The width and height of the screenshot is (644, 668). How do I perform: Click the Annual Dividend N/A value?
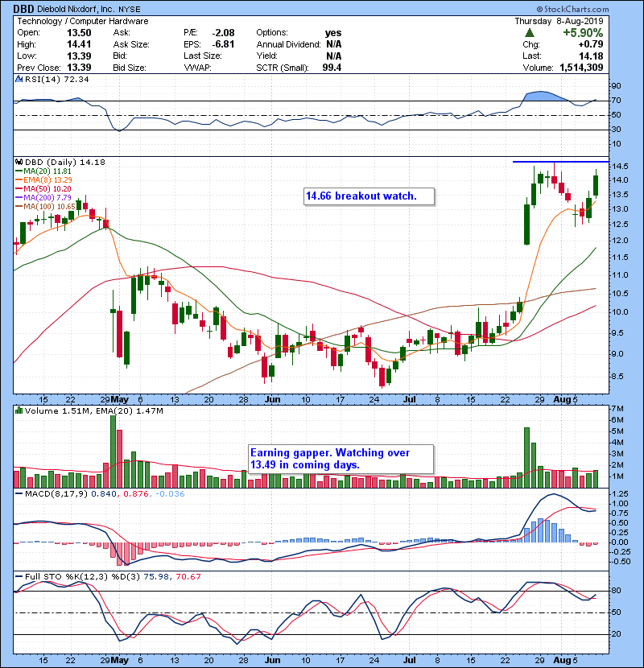tap(334, 44)
